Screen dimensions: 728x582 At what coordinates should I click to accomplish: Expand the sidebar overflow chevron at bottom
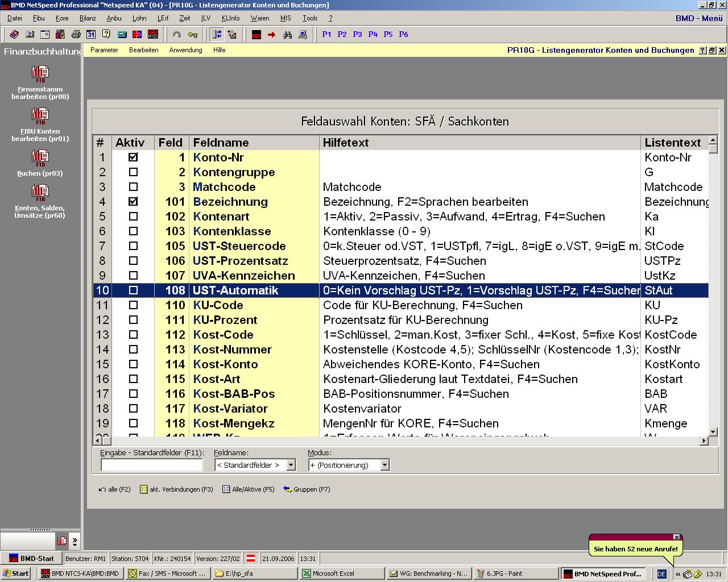tap(75, 541)
